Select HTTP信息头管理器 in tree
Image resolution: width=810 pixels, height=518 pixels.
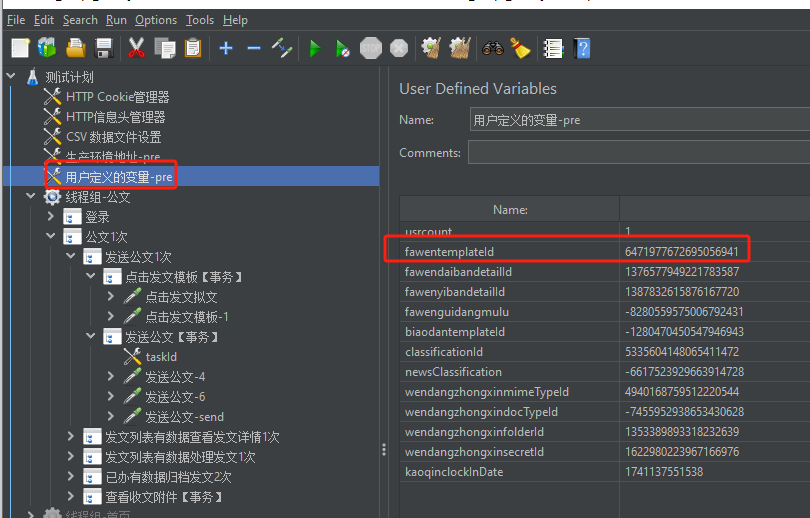click(115, 117)
